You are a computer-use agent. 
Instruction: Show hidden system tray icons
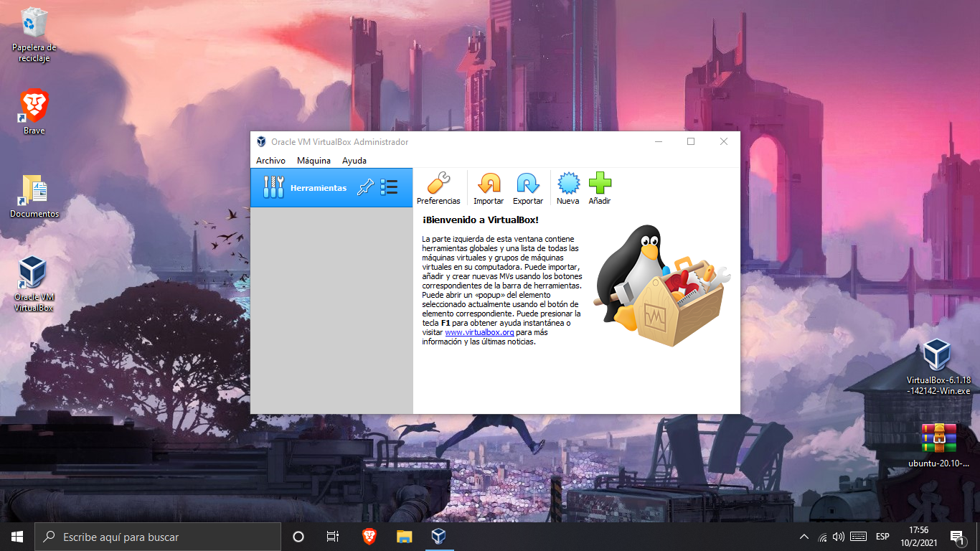coord(804,537)
